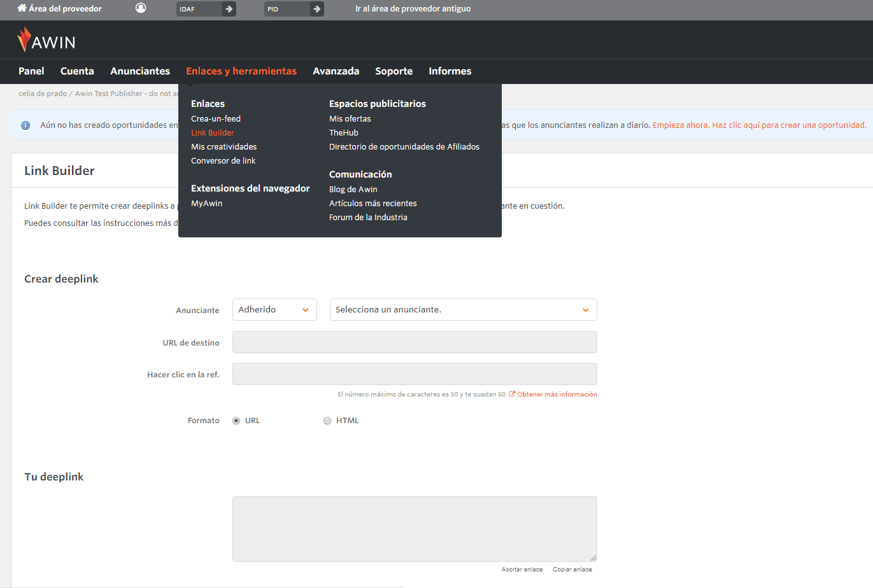Viewport: 873px width, 588px height.
Task: Select Mis creatividades in Enlaces submenu
Action: coord(224,147)
